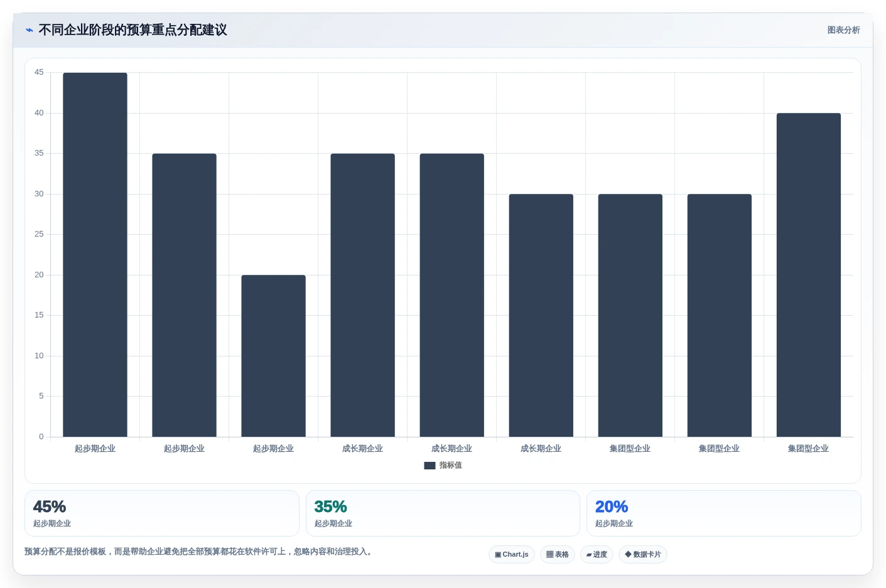Image resolution: width=886 pixels, height=588 pixels.
Task: Select the 数据卡片 tag
Action: pyautogui.click(x=643, y=555)
